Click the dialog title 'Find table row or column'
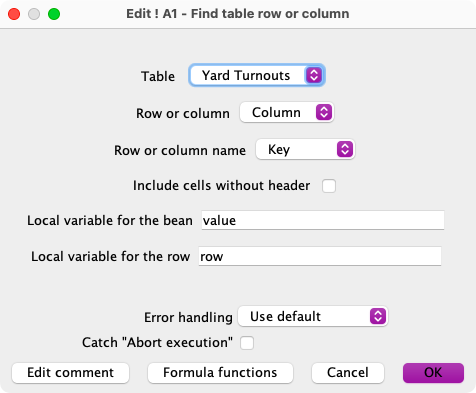The width and height of the screenshot is (476, 393). click(270, 14)
